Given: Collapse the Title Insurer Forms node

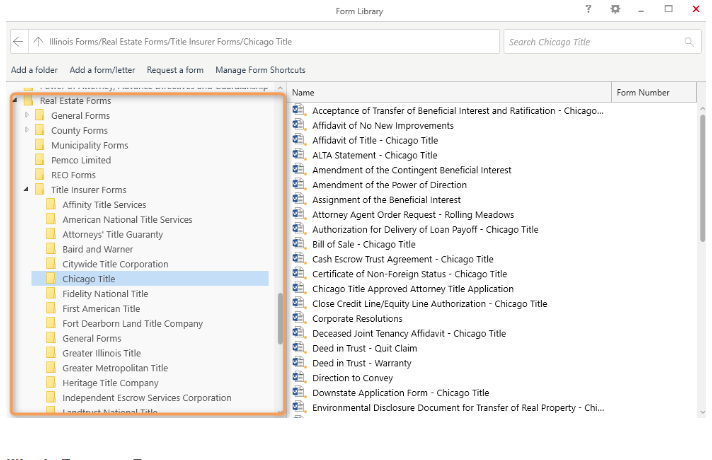Looking at the screenshot, I should point(26,189).
